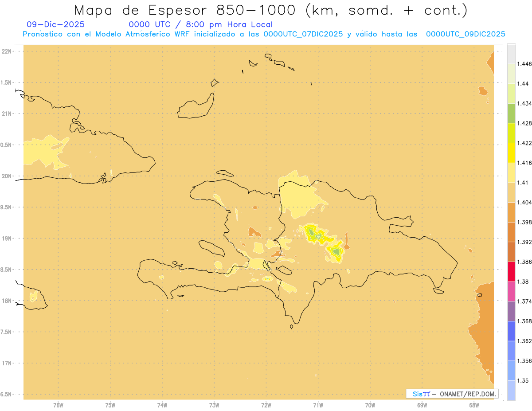The image size is (532, 411).
Task: Click legend value 1.41
Action: pyautogui.click(x=523, y=182)
